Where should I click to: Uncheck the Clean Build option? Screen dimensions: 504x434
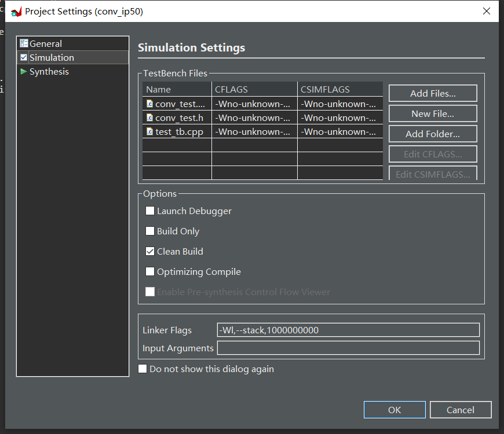(x=150, y=251)
